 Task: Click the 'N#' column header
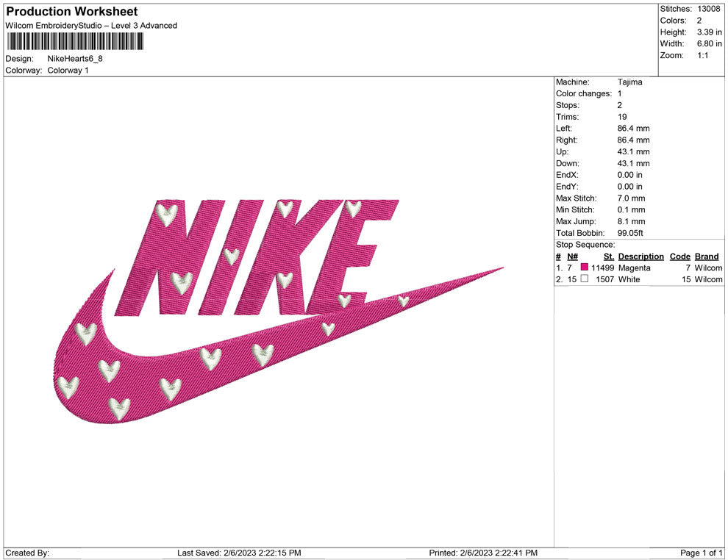pos(572,256)
